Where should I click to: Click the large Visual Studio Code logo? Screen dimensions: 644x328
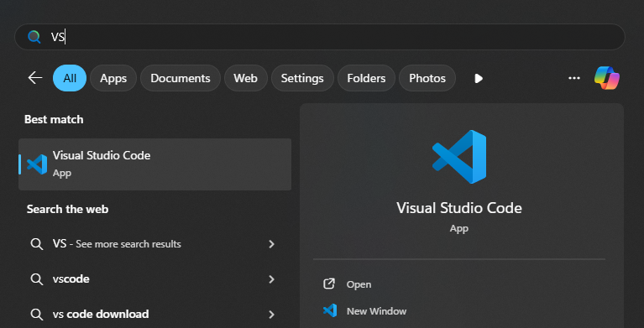[459, 157]
